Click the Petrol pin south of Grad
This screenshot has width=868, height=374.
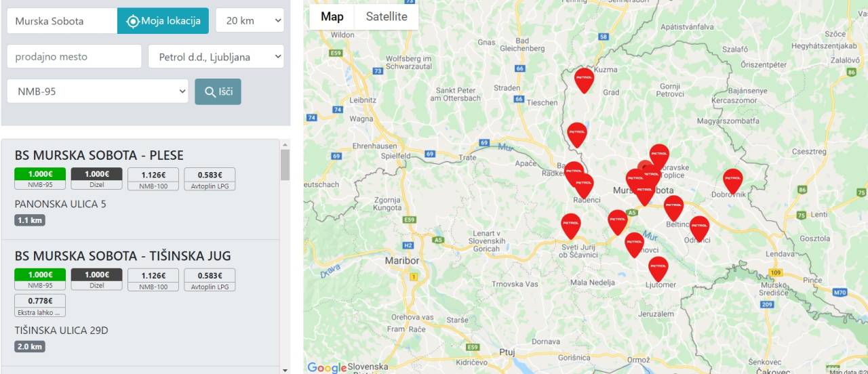coord(577,134)
